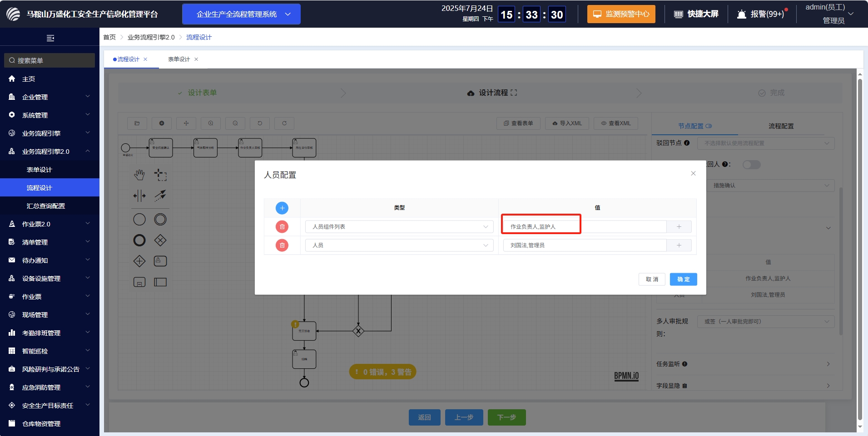Open the admin(员工) user menu

(829, 14)
